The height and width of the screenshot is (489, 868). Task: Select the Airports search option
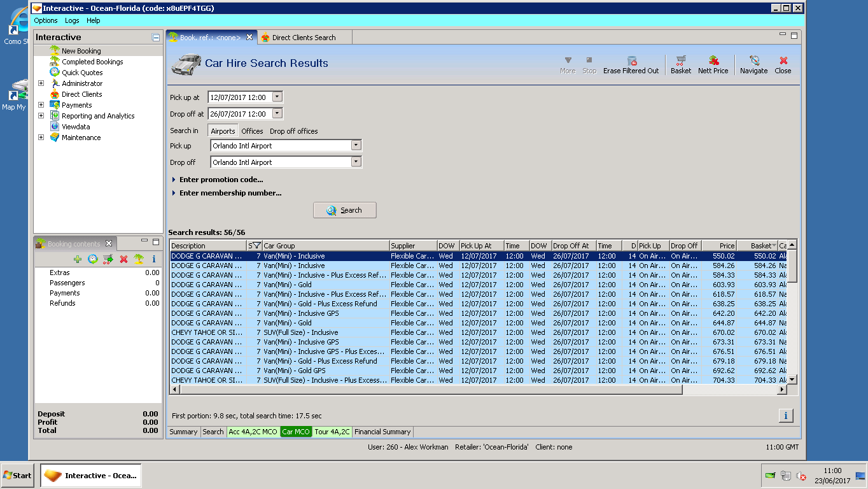(x=223, y=131)
